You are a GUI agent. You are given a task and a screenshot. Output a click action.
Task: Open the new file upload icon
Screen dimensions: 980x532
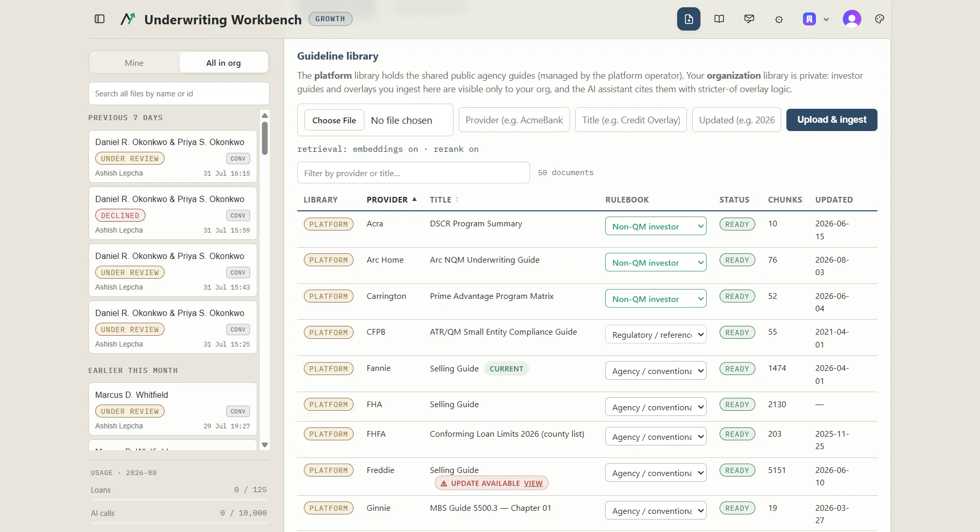689,19
